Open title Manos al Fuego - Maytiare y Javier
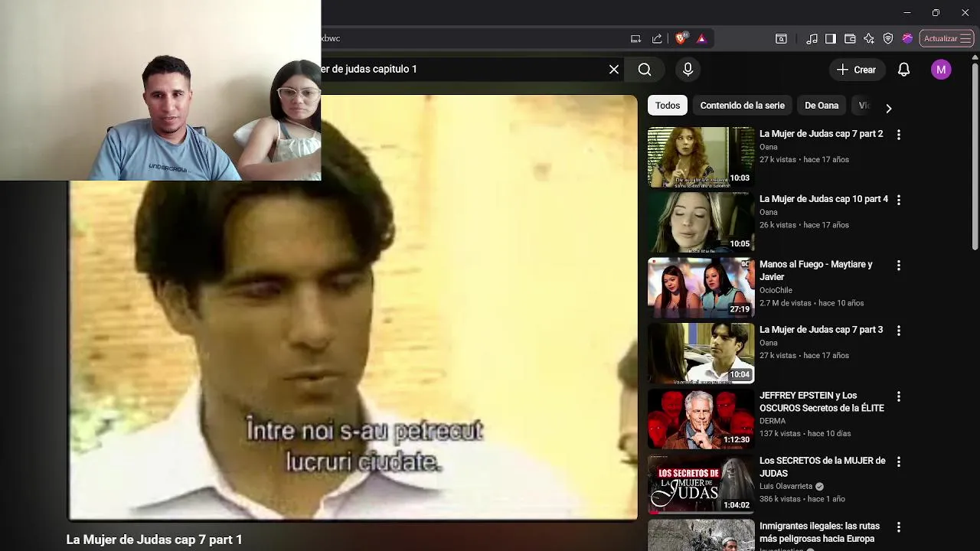The height and width of the screenshot is (551, 980). coord(816,270)
